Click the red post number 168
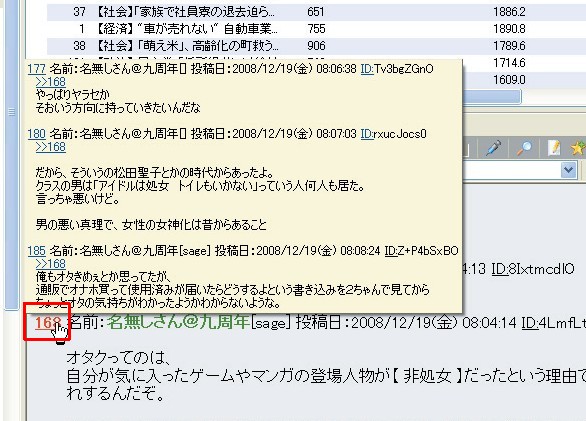Image resolution: width=586 pixels, height=421 pixels. pyautogui.click(x=47, y=322)
